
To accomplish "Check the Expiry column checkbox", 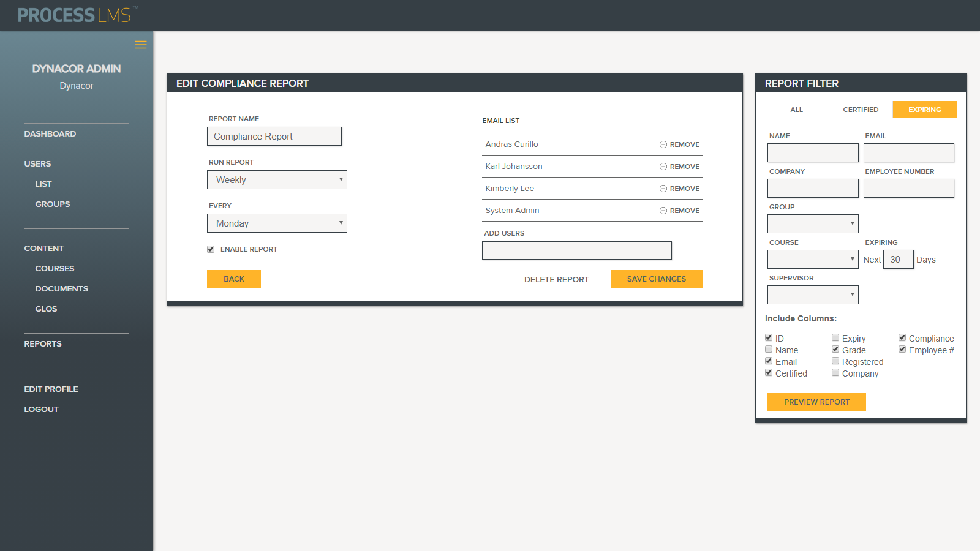I will coord(835,338).
